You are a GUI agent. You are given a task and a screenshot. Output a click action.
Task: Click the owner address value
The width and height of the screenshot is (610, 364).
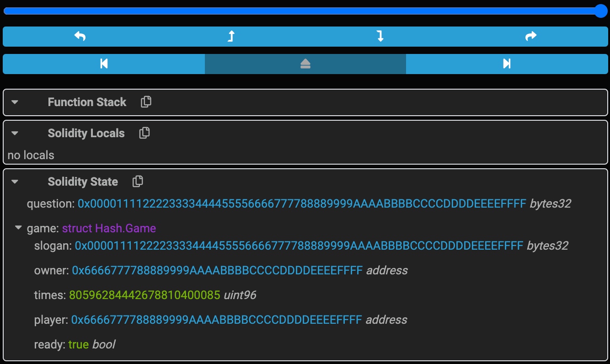[x=217, y=270]
